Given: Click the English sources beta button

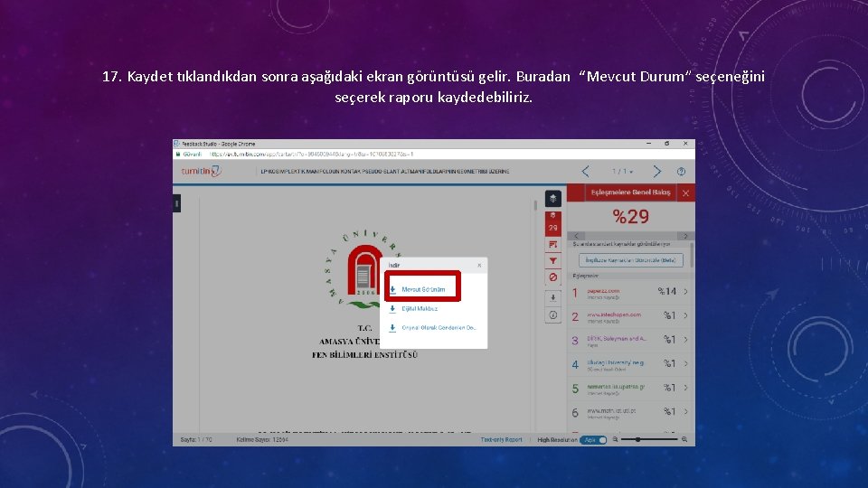Looking at the screenshot, I should click(631, 260).
